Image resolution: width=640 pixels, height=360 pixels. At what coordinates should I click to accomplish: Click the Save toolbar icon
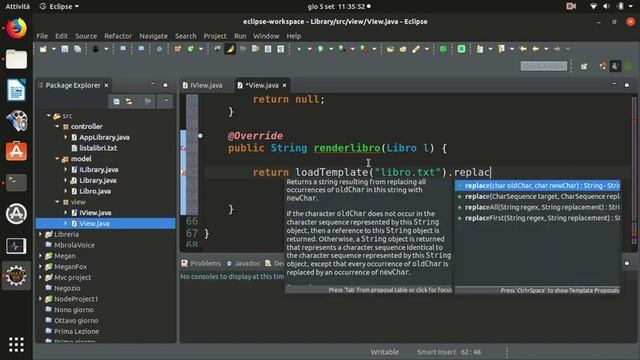pos(64,49)
